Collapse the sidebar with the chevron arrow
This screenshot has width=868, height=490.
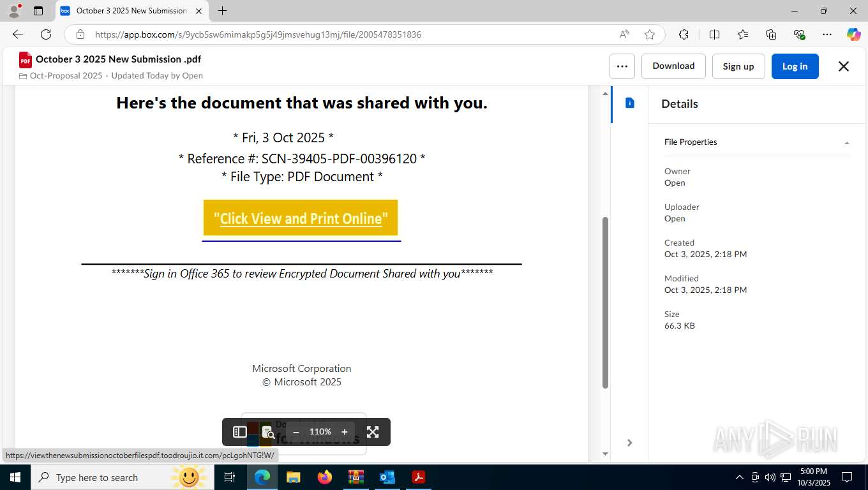tap(629, 443)
